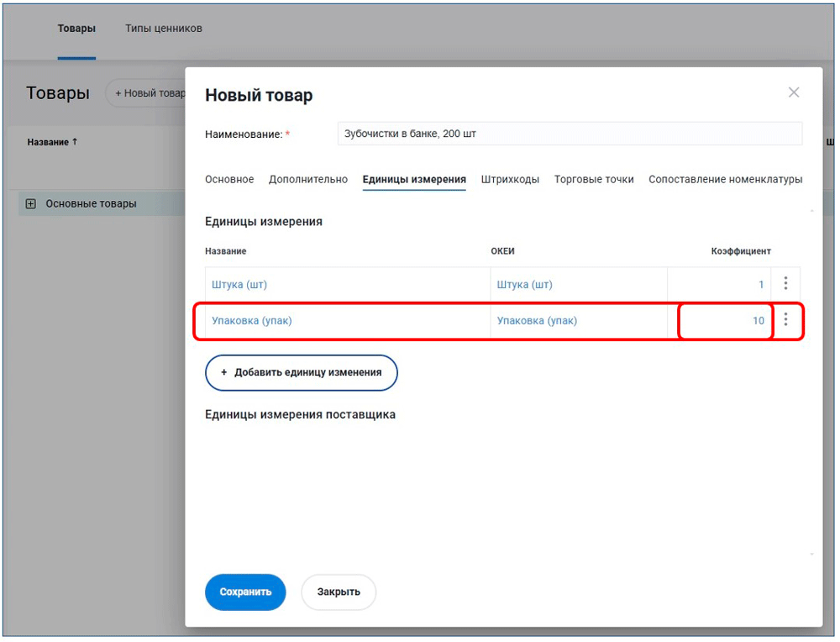Save the product with the Сохранить button
Viewport: 840px width, 642px height.
[x=245, y=592]
